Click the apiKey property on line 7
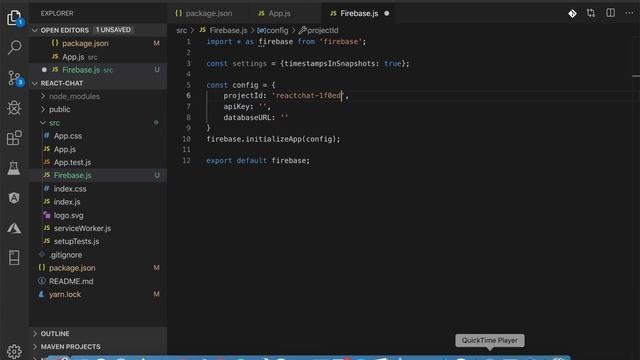The height and width of the screenshot is (360, 640). 236,107
